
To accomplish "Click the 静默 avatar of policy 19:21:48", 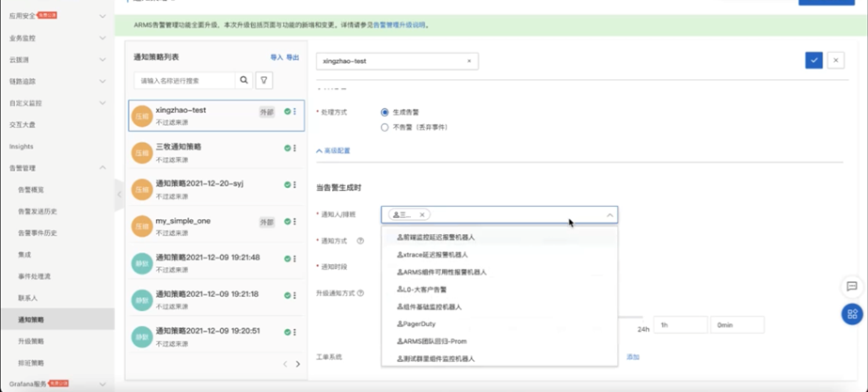I will click(x=142, y=263).
